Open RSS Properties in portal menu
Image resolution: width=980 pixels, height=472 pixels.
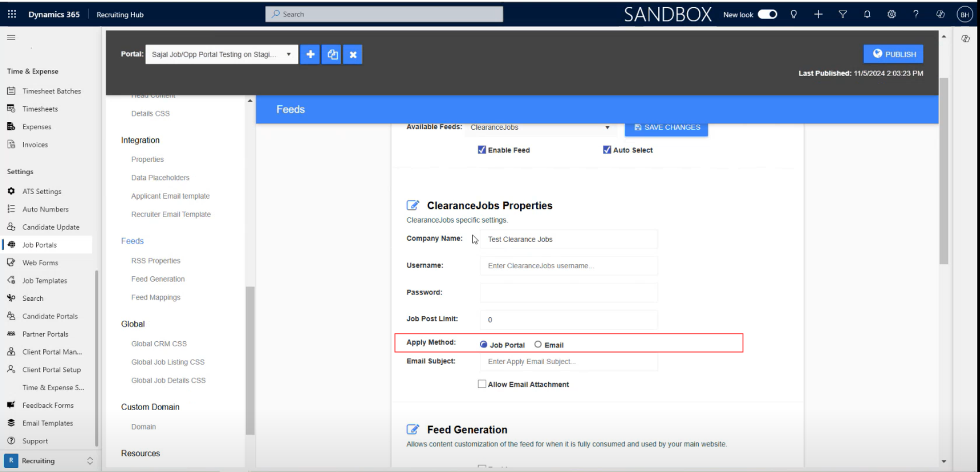pyautogui.click(x=156, y=261)
